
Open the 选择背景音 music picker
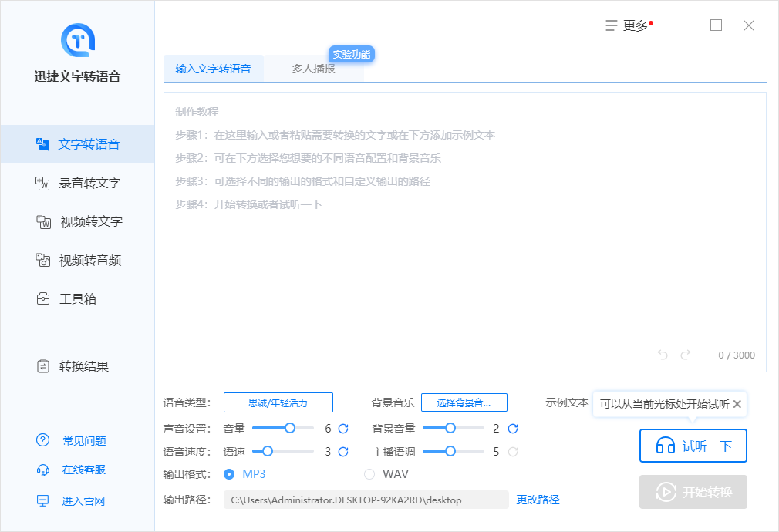(x=464, y=402)
